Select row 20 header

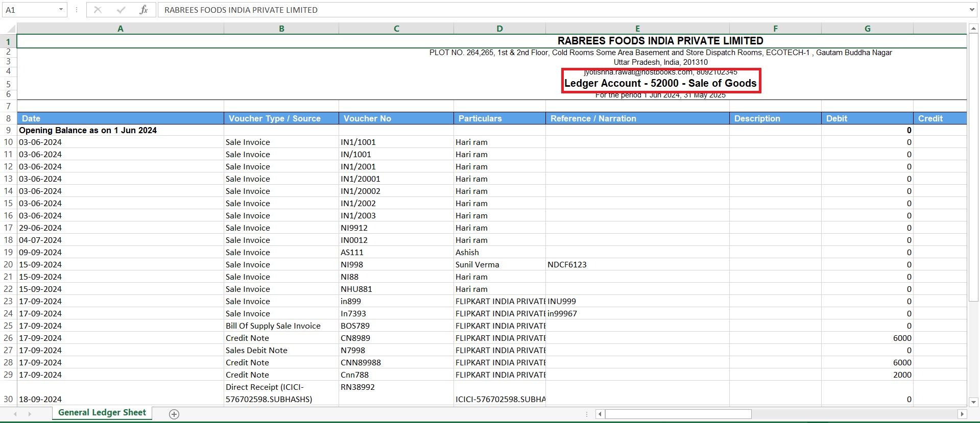(x=8, y=264)
